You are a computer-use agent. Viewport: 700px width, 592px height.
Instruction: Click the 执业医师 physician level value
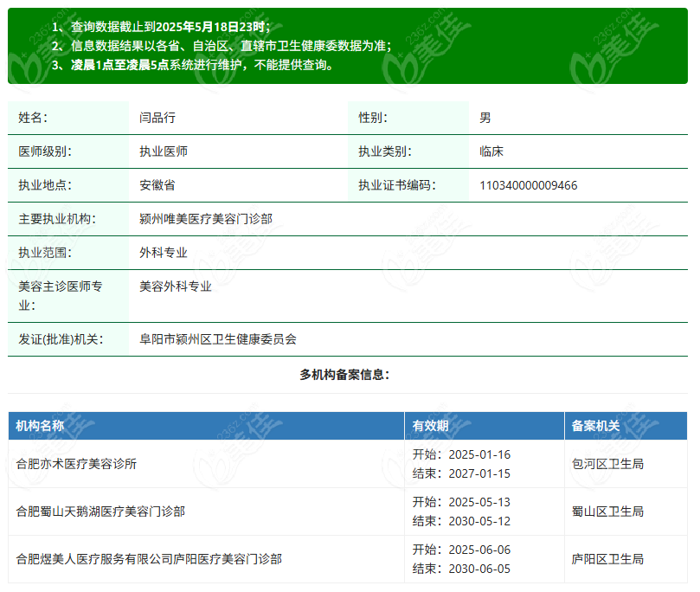pyautogui.click(x=164, y=151)
